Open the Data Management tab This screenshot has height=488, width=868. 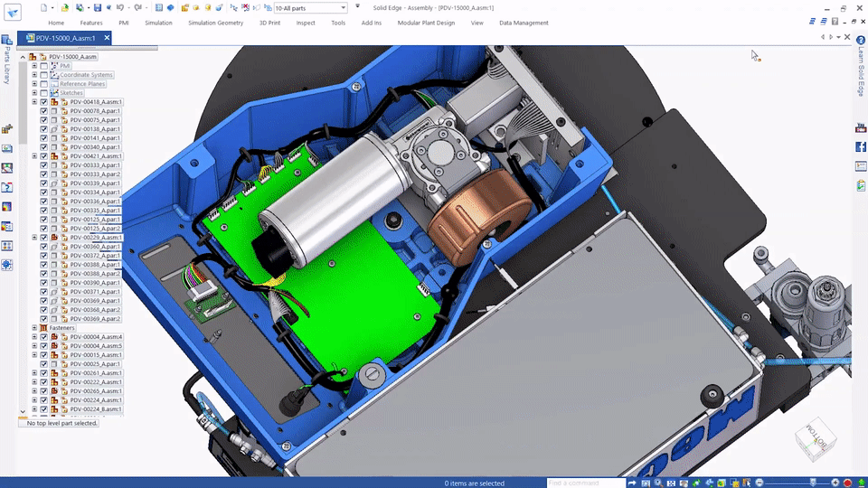(x=524, y=23)
